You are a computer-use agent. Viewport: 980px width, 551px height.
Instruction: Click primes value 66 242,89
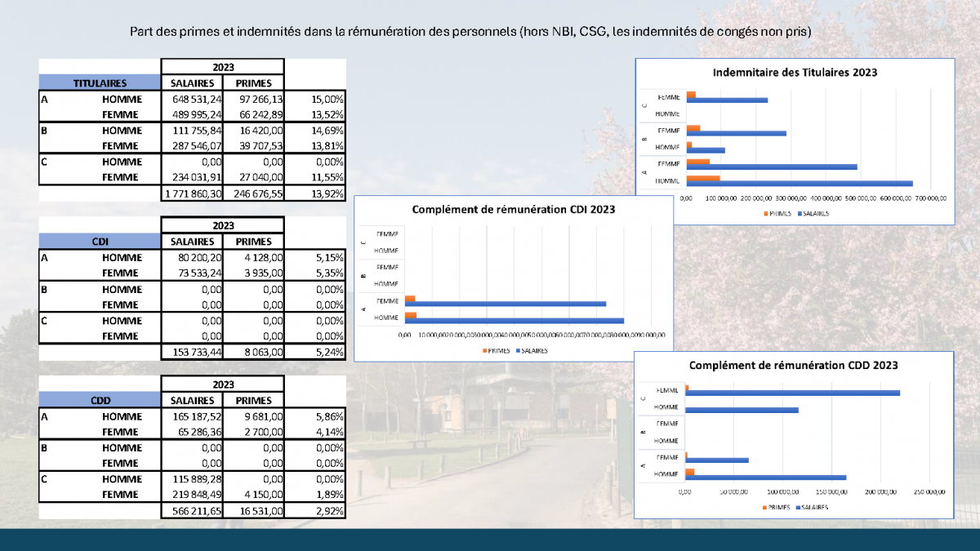pos(261,114)
